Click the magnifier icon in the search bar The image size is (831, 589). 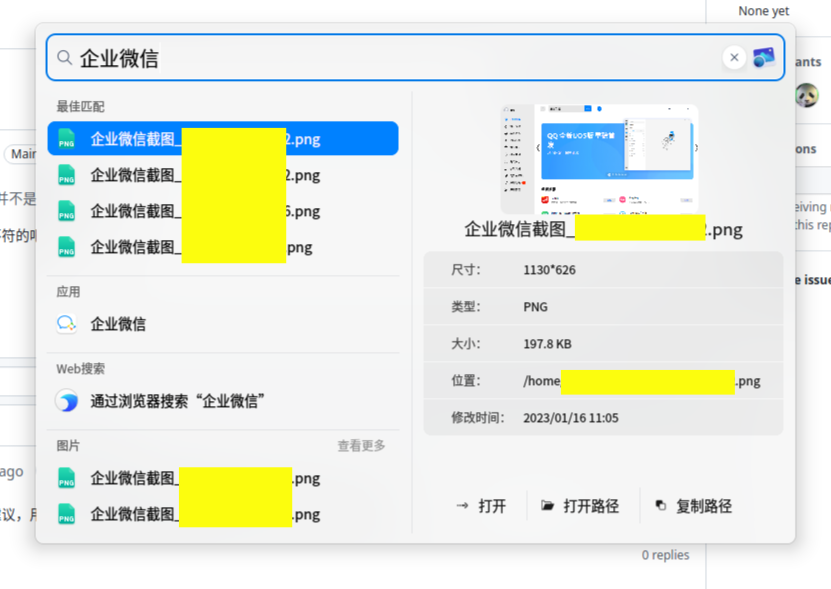(x=64, y=57)
